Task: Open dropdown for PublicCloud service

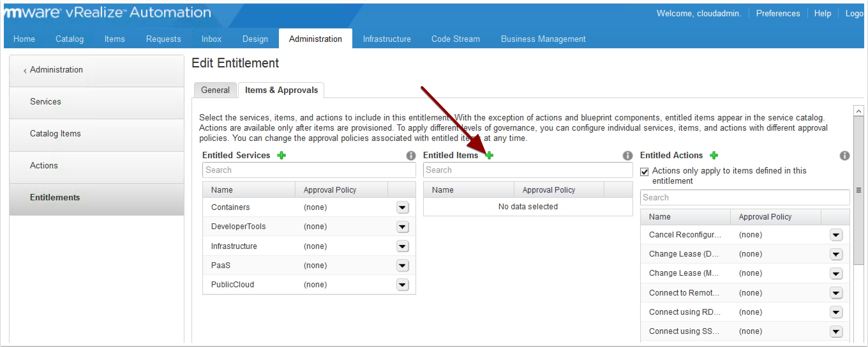Action: click(402, 285)
